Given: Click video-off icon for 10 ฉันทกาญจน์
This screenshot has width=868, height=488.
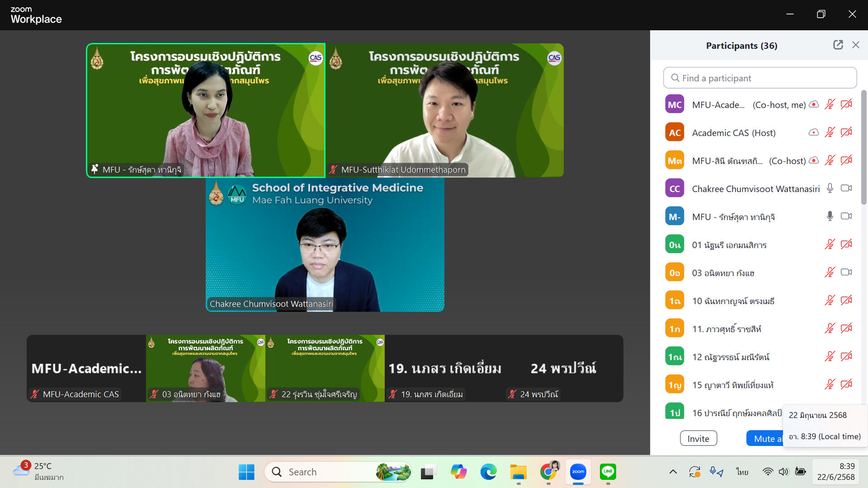Looking at the screenshot, I should pyautogui.click(x=846, y=300).
